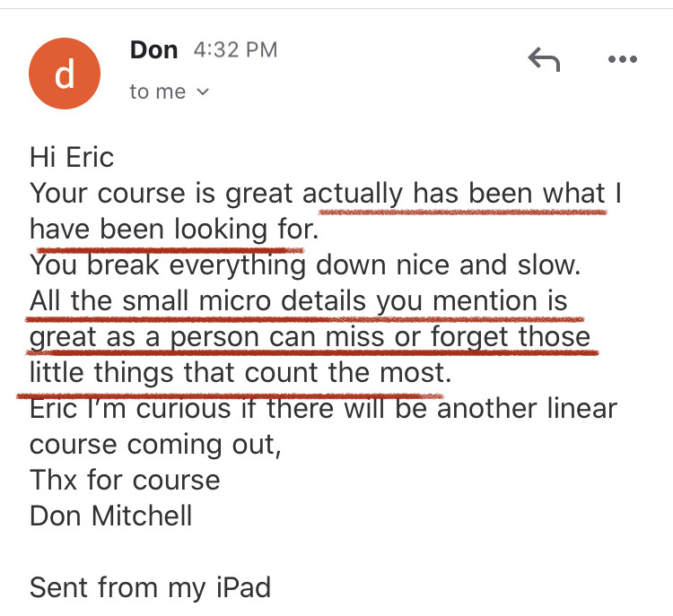Reply to Don's email using the arrow icon

(x=544, y=59)
